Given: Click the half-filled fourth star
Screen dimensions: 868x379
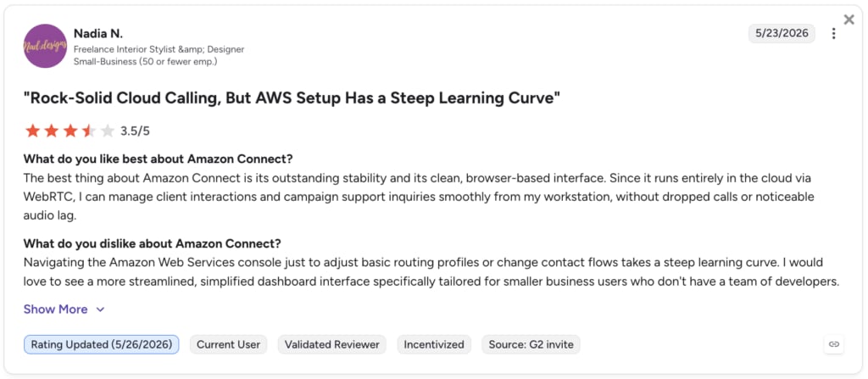Looking at the screenshot, I should coord(89,131).
